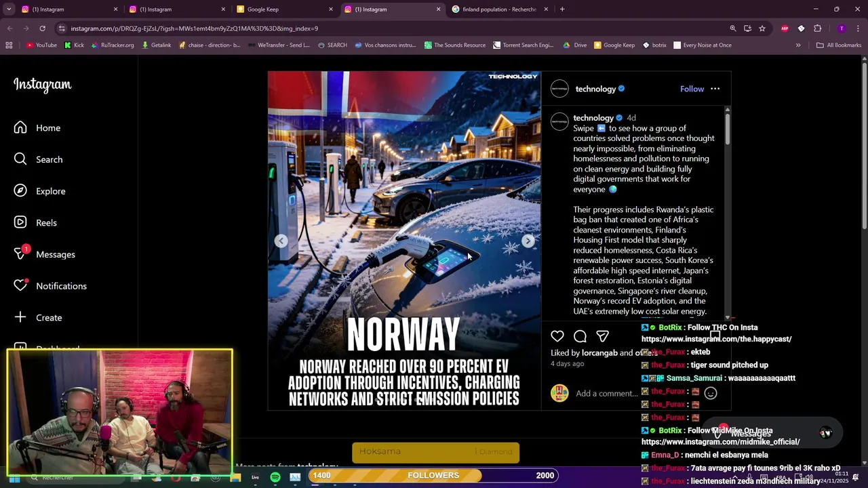This screenshot has height=488, width=868.
Task: Open the page zoom magnifier icon
Action: 732,28
